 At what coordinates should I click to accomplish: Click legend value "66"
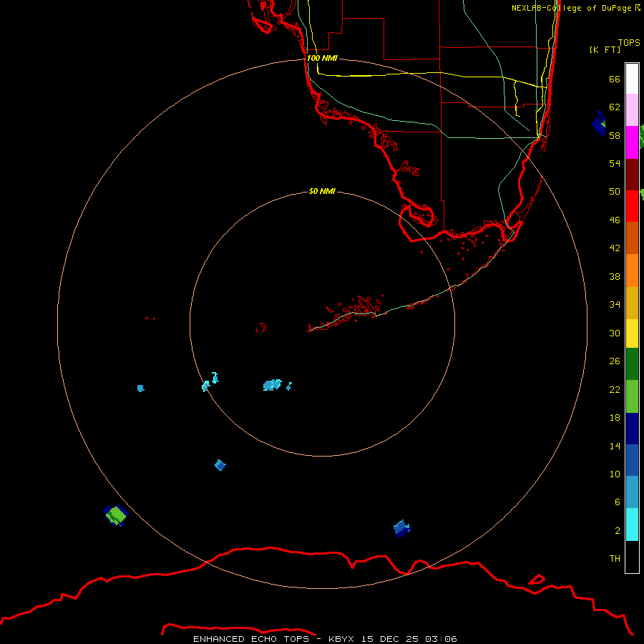coord(615,79)
